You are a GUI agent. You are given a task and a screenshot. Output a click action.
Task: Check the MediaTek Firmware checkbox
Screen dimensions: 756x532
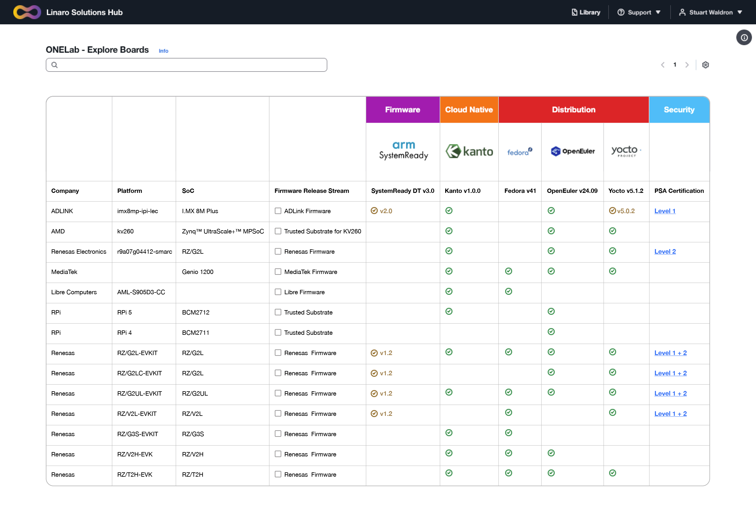point(278,272)
